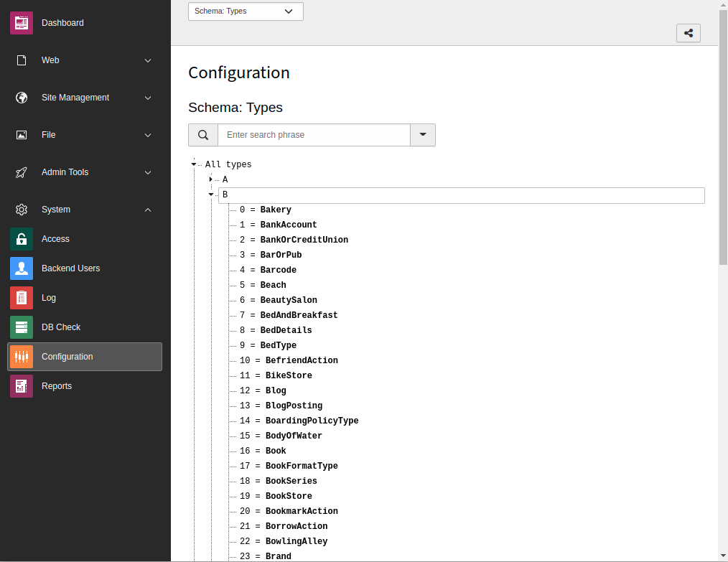Select the BankAccount tree entry

(x=290, y=224)
